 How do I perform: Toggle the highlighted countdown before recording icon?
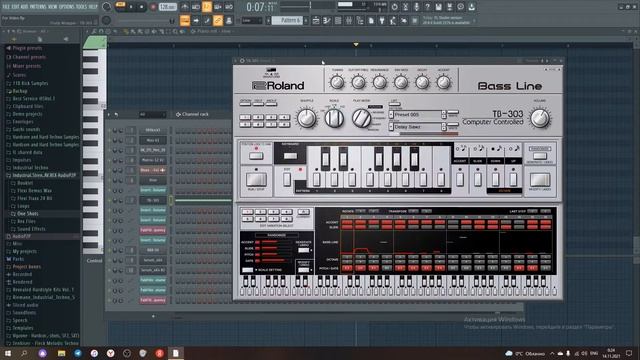[x=207, y=7]
